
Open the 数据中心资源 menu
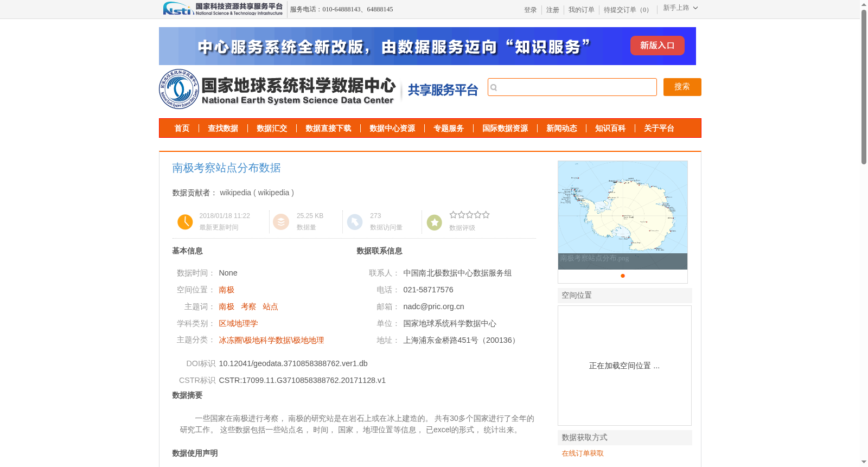click(x=392, y=129)
